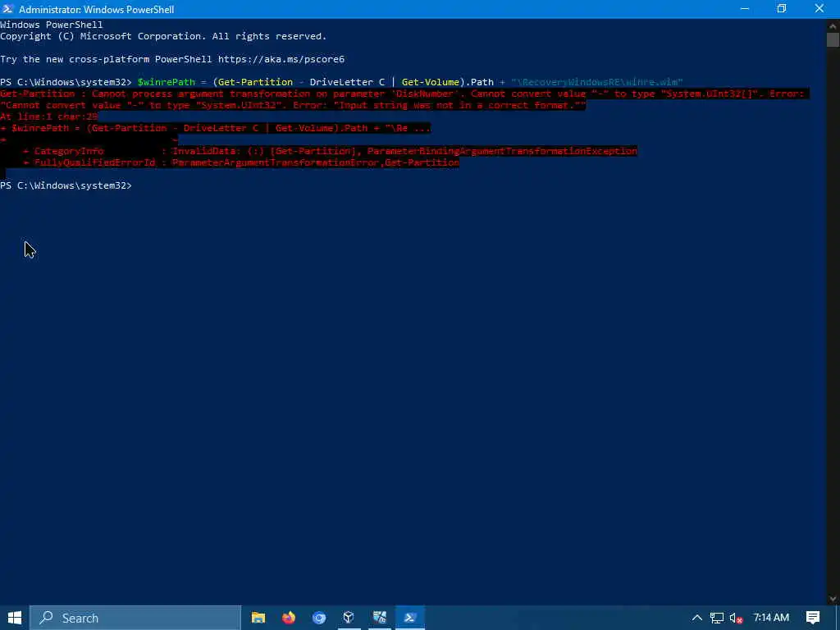Restore down the PowerShell window
840x630 pixels.
tap(782, 9)
